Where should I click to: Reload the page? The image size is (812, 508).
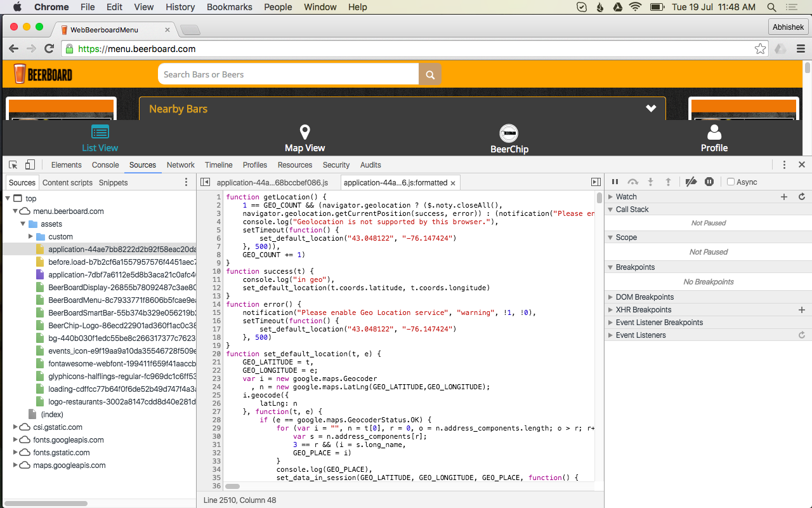click(x=49, y=49)
